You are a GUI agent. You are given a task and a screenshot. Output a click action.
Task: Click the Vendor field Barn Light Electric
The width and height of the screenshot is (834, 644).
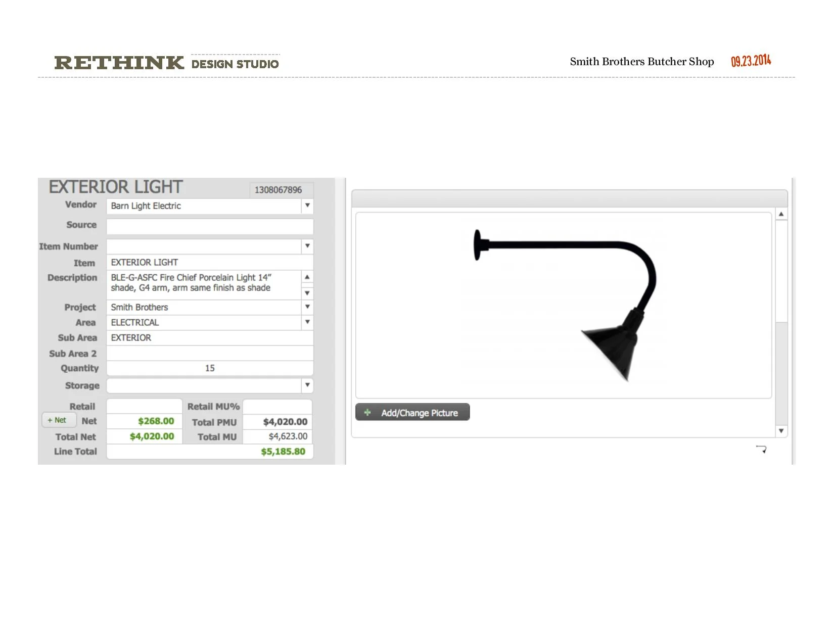pyautogui.click(x=204, y=206)
